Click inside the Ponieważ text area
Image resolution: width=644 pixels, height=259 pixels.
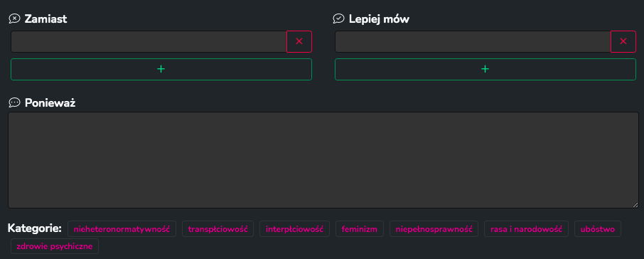pos(323,160)
